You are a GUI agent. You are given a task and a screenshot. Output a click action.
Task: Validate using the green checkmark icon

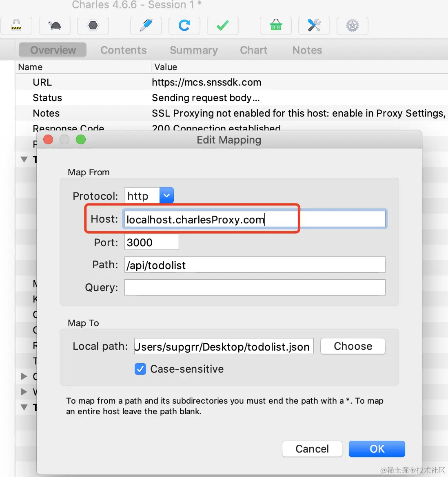tap(223, 26)
